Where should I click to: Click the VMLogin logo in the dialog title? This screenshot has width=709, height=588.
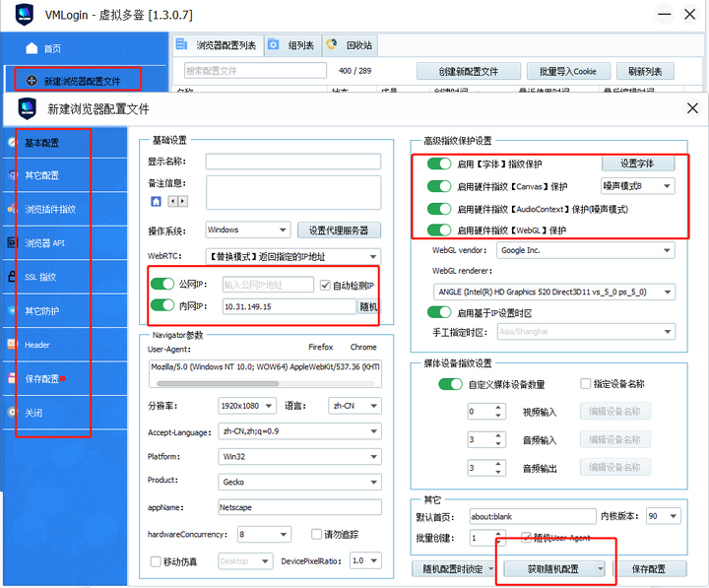28,108
